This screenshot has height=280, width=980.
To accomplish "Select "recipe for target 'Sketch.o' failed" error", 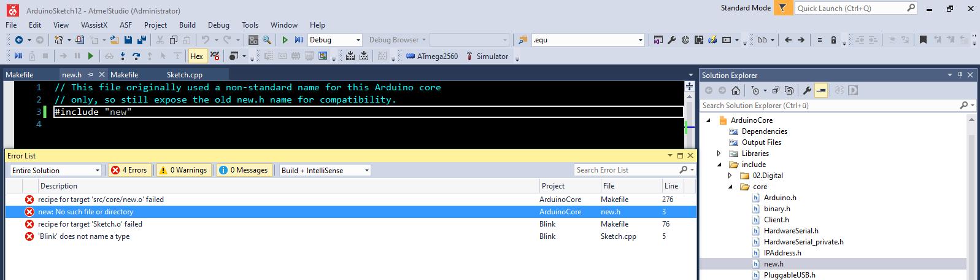I will pyautogui.click(x=351, y=224).
